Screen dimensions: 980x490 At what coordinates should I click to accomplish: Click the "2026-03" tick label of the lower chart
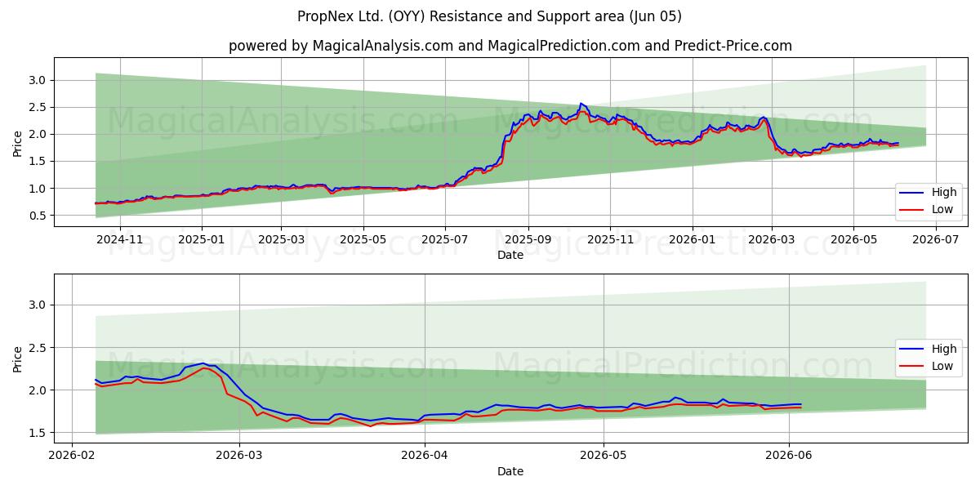[239, 456]
